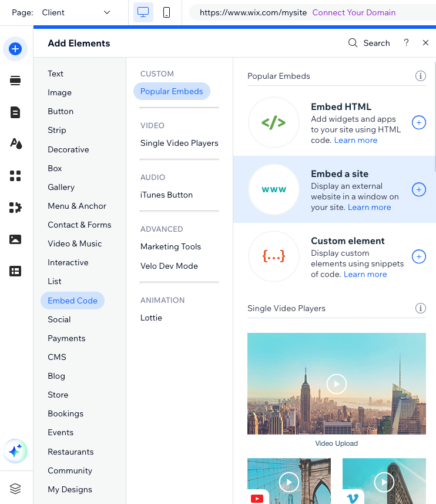Open the Lottie subcategory

click(x=151, y=318)
